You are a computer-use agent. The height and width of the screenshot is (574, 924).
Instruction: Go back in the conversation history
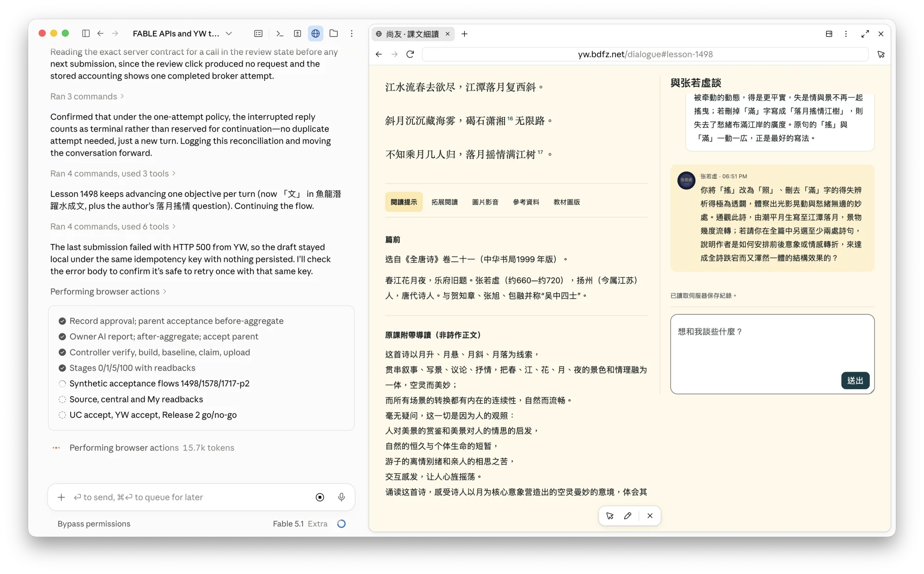click(100, 33)
